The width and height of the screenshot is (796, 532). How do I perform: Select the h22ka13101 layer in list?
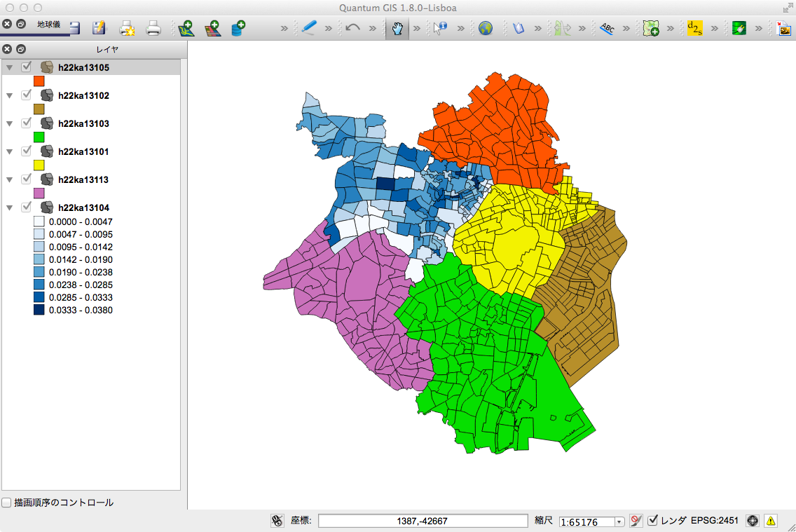83,151
